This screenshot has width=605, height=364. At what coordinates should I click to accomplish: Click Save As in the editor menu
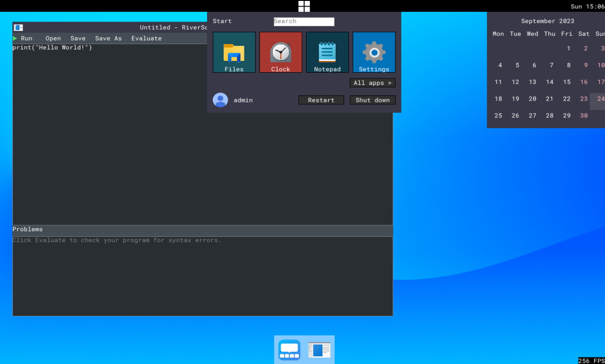coord(108,38)
